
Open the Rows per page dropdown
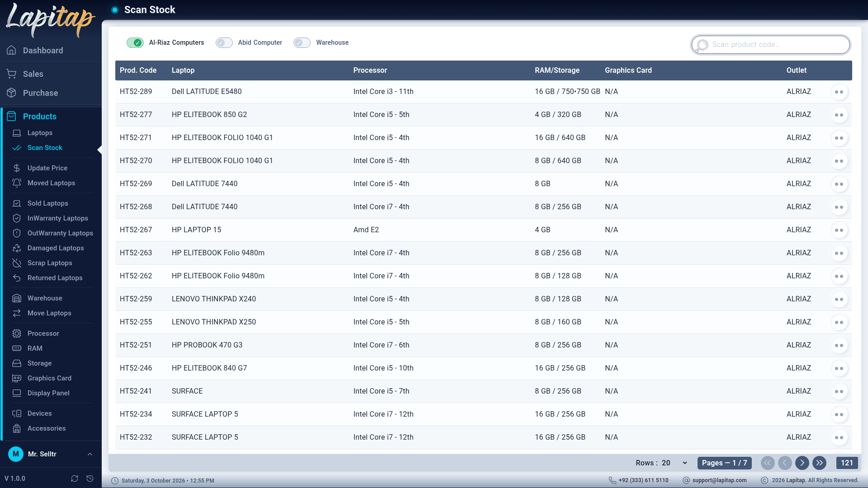(674, 463)
